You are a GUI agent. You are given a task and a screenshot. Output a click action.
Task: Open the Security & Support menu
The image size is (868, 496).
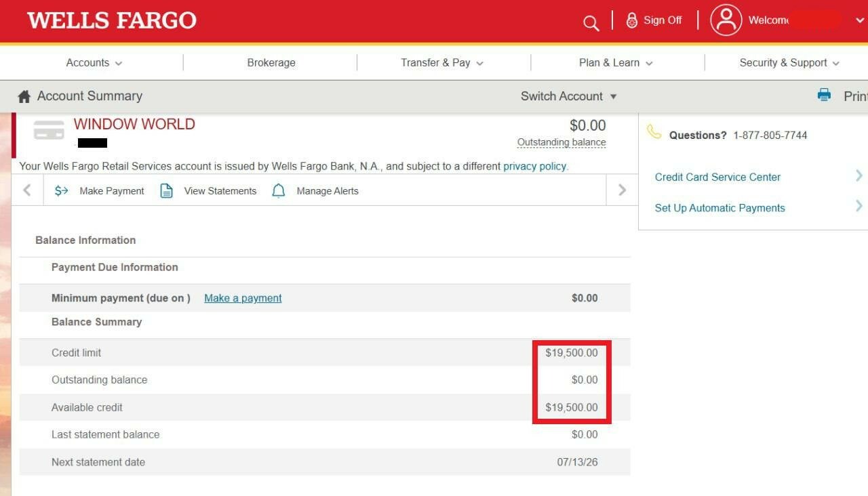click(789, 62)
